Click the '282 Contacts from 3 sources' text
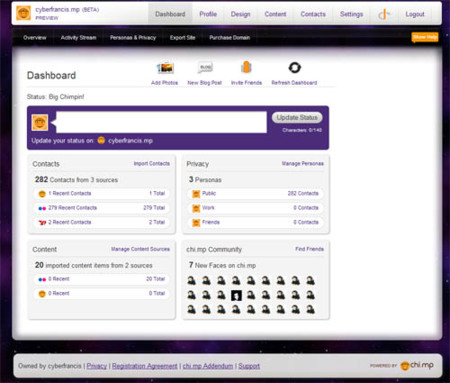The height and width of the screenshot is (383, 450). (76, 179)
